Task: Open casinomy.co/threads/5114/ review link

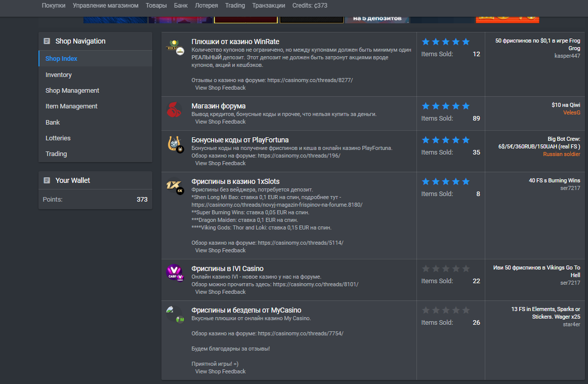Action: (x=301, y=243)
